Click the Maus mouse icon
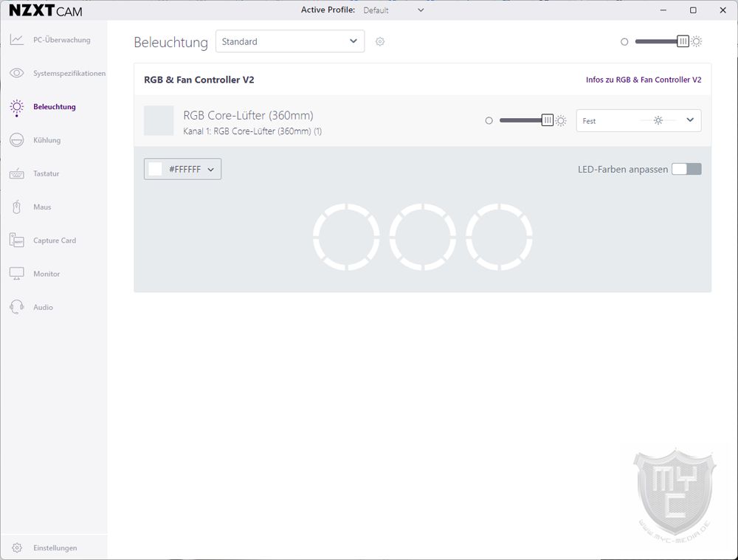 (x=16, y=207)
